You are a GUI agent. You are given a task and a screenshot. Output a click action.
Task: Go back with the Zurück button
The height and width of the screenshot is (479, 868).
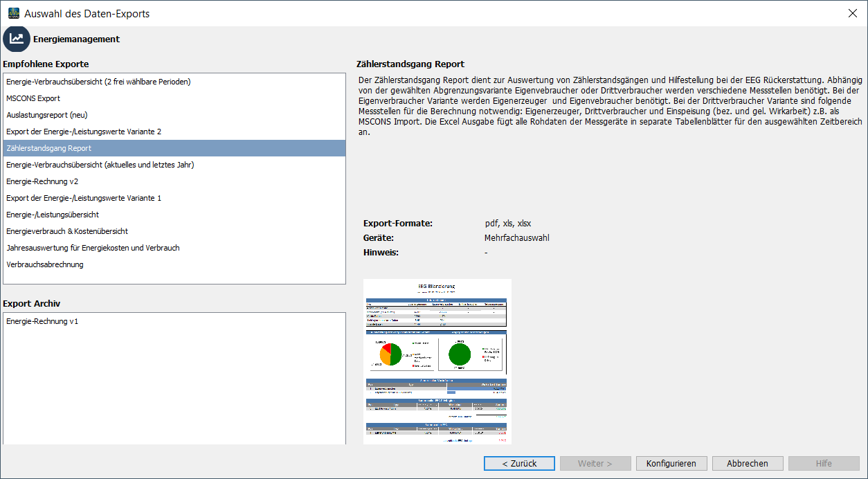pos(519,464)
